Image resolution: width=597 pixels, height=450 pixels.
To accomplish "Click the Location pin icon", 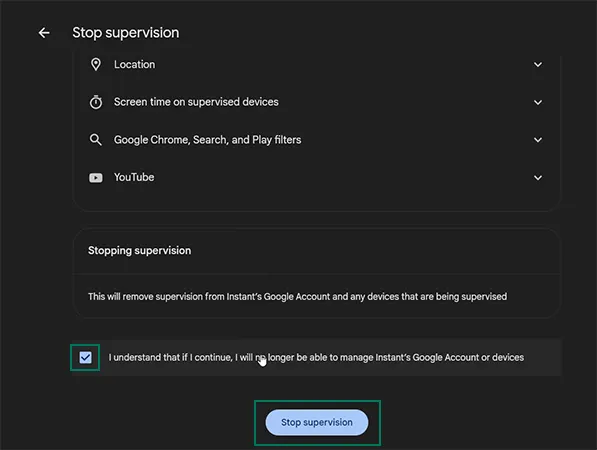I will click(x=96, y=64).
